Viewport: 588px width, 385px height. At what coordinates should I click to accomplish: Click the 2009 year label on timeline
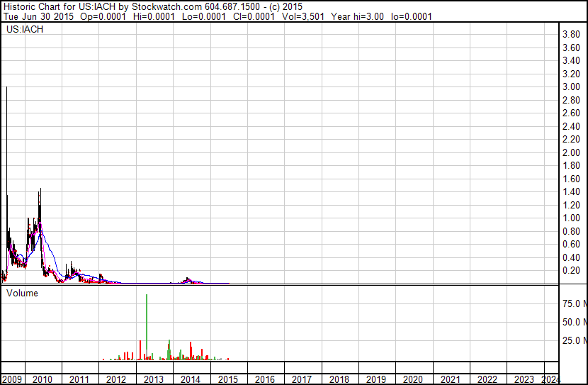pyautogui.click(x=12, y=379)
